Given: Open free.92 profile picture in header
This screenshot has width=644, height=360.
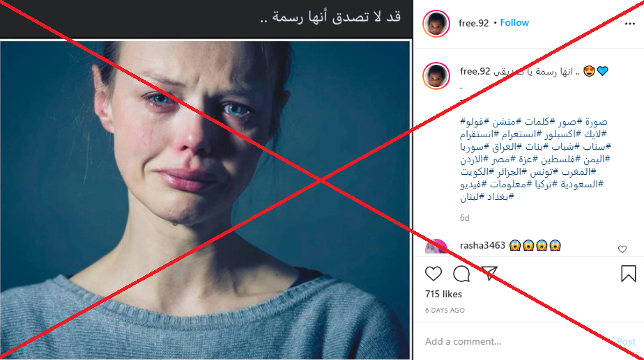Looking at the screenshot, I should 436,24.
